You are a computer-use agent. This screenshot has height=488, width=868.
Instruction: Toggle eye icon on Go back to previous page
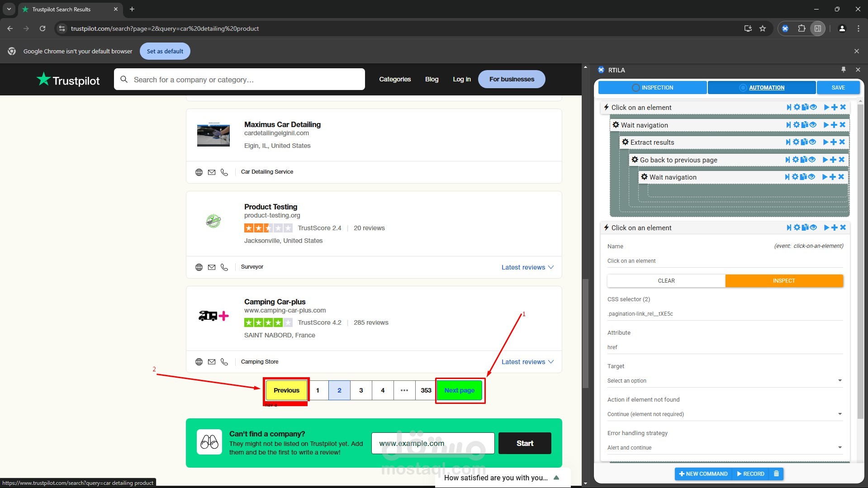[x=812, y=160]
